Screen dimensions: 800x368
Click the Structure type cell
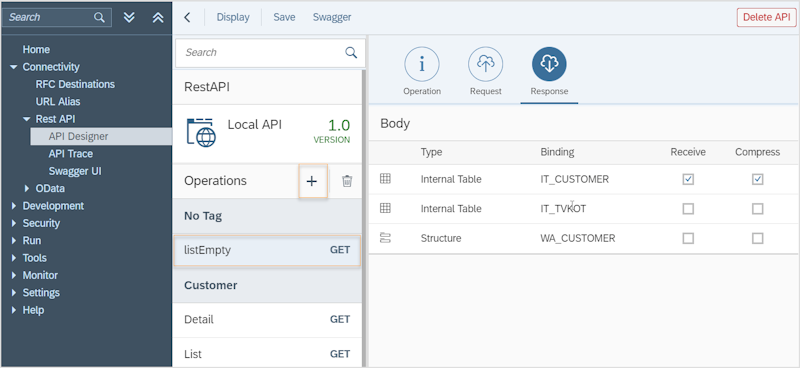point(441,238)
